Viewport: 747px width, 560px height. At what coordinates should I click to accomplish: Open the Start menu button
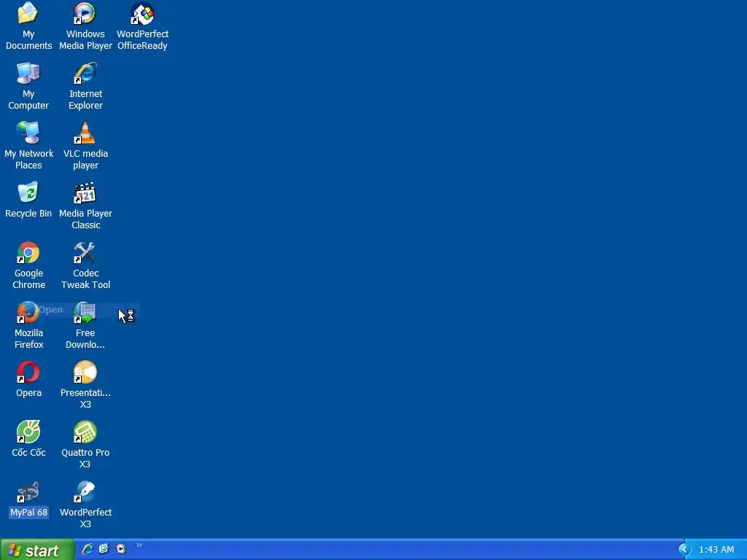(37, 550)
